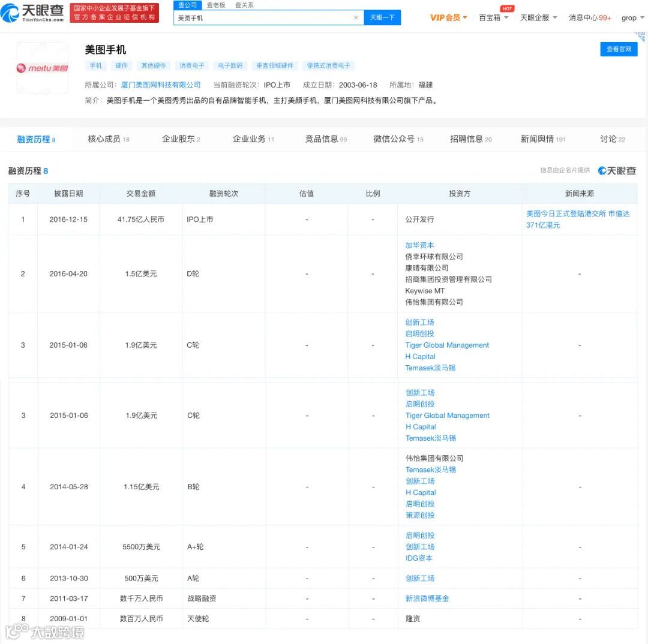
Task: Click the 硬件 tag
Action: click(121, 66)
